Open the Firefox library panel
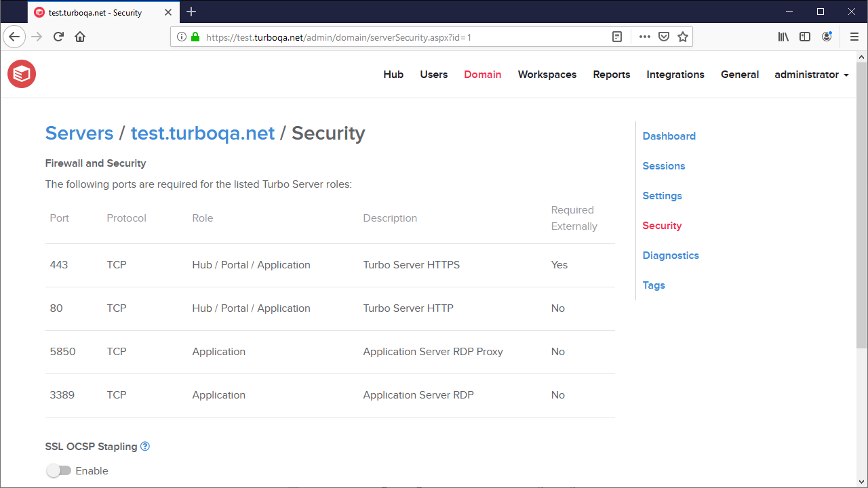This screenshot has height=488, width=868. click(x=783, y=37)
